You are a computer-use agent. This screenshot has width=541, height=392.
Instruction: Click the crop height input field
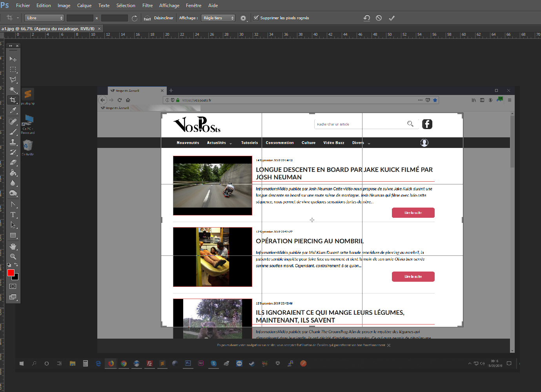tap(115, 18)
